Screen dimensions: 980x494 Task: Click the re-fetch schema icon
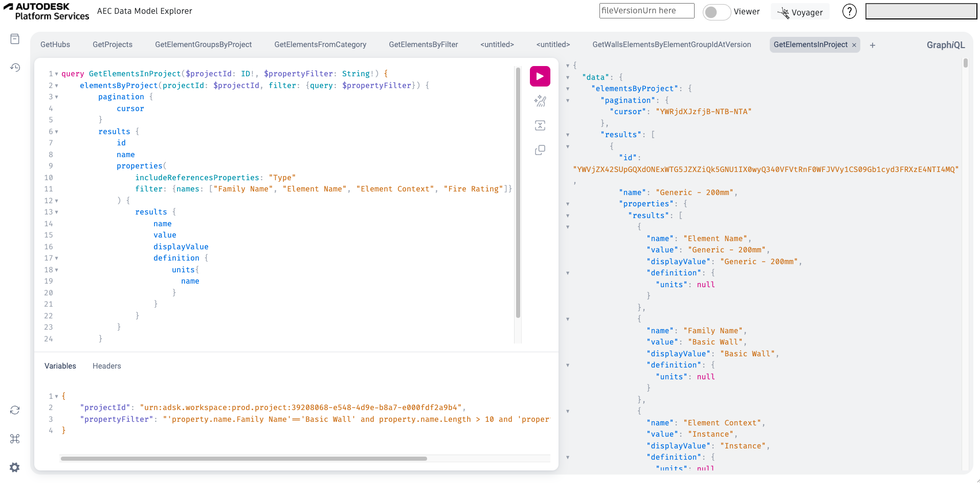[15, 410]
